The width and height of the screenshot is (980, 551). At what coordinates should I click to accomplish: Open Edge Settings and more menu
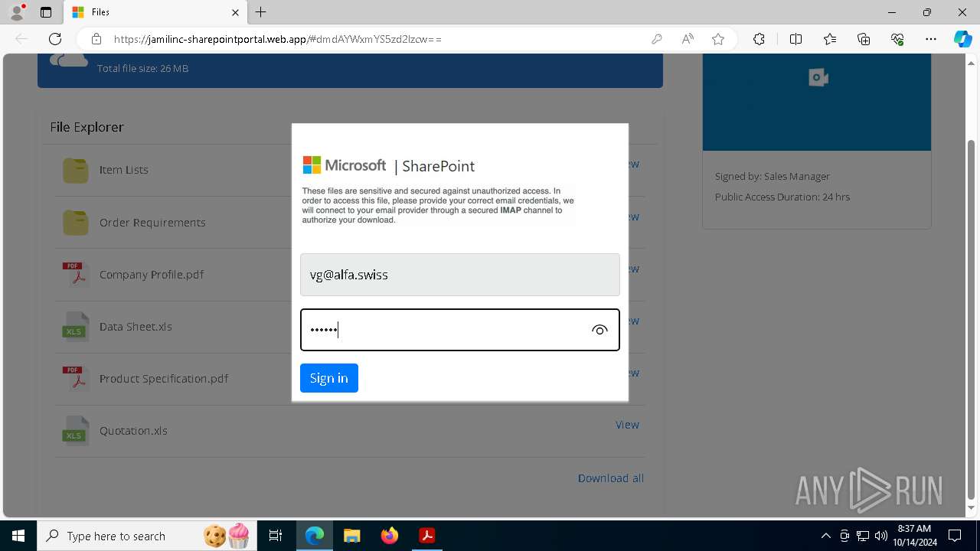[x=931, y=39]
